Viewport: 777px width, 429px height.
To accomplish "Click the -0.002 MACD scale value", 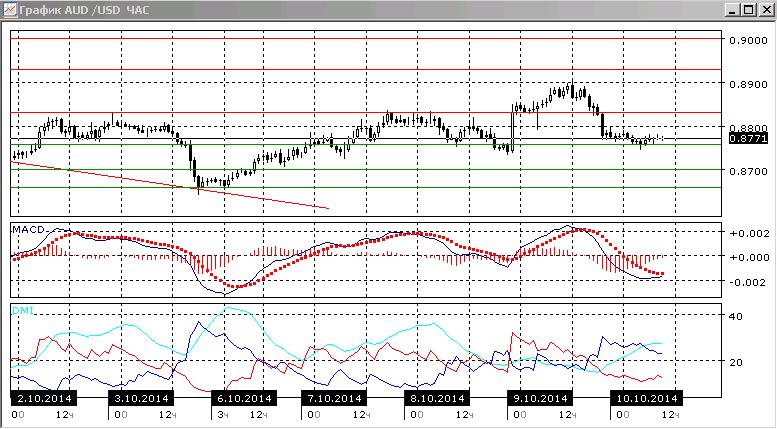I will coord(749,282).
